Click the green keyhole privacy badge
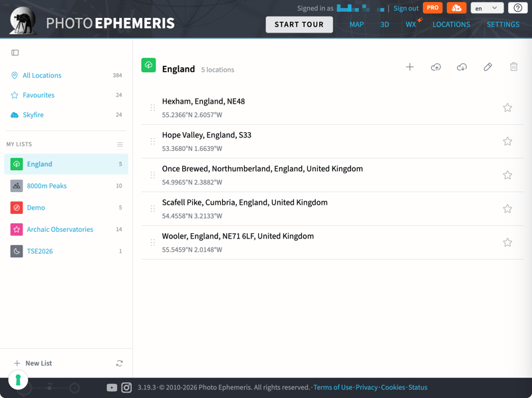532x398 pixels. [19, 379]
